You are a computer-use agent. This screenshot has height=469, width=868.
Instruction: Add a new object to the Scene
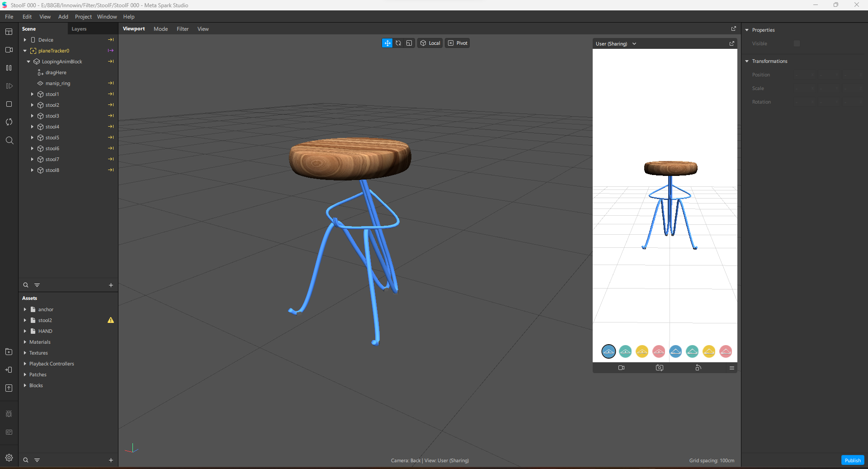click(111, 285)
